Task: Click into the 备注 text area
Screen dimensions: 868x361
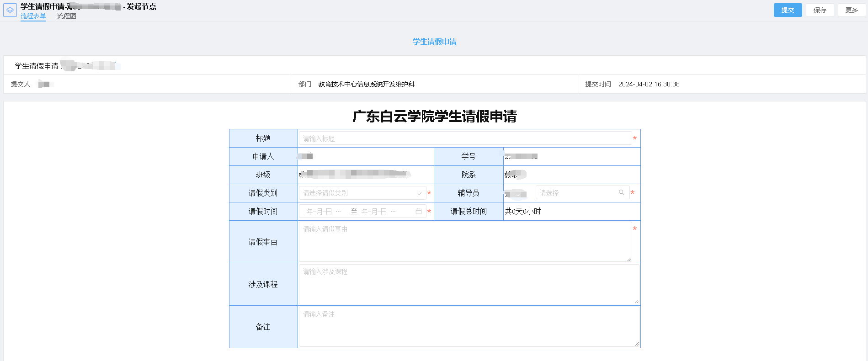Action: (469, 327)
